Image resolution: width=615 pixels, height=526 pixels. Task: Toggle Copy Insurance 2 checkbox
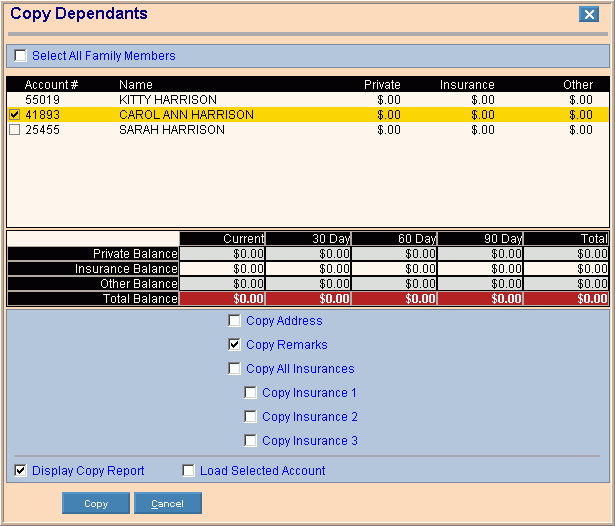point(251,417)
